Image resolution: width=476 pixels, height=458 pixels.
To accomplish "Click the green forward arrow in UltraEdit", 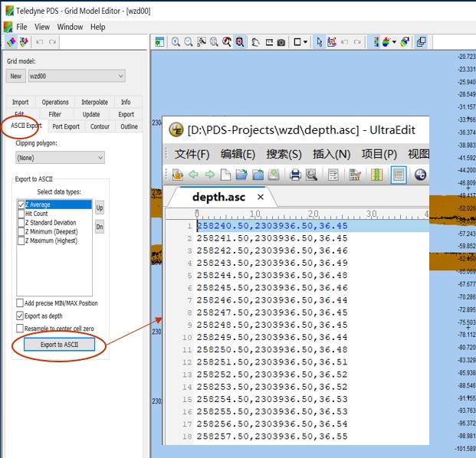I will tap(210, 175).
